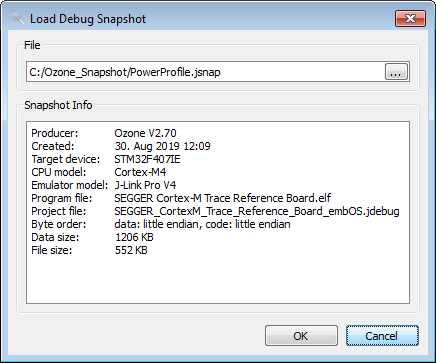The image size is (436, 363).
Task: Click the Target device STM32F407IE entry
Action: pos(106,159)
